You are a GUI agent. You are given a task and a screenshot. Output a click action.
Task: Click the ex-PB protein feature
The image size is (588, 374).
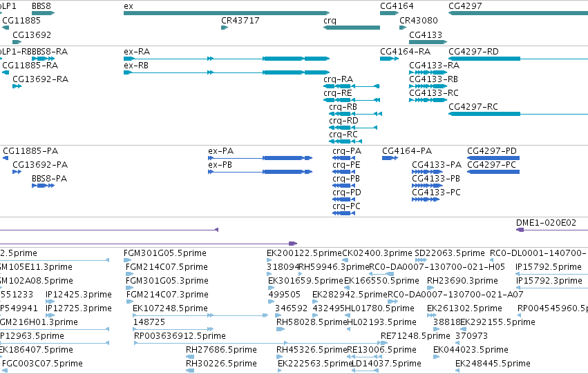click(x=260, y=172)
